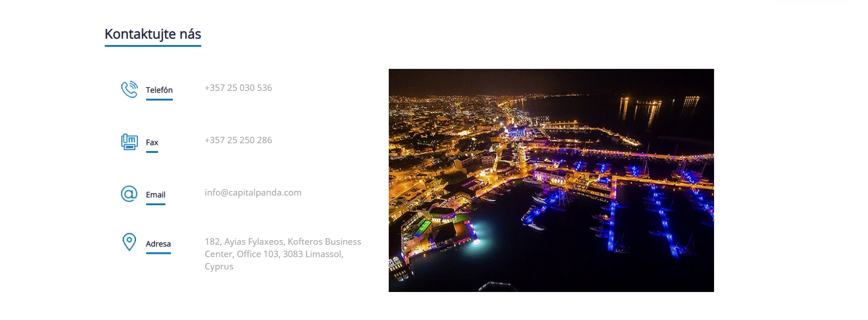Click the telephone handset icon

pos(129,90)
